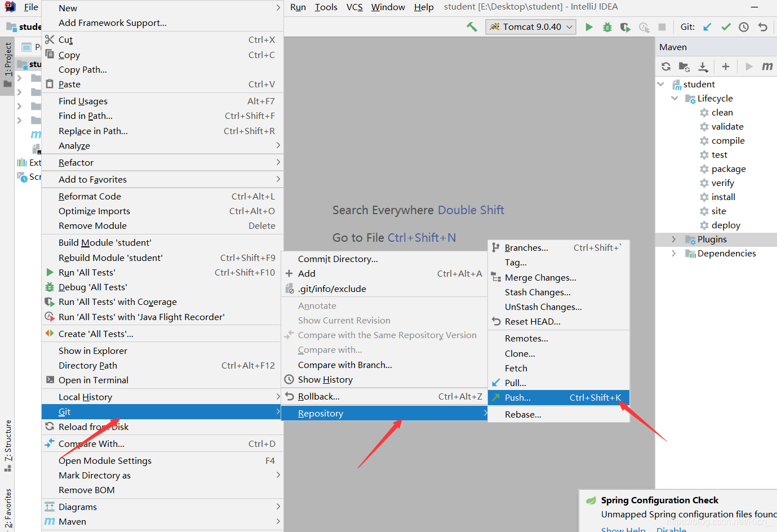The width and height of the screenshot is (777, 532).
Task: Click the Git commit checkmark icon
Action: tap(726, 27)
